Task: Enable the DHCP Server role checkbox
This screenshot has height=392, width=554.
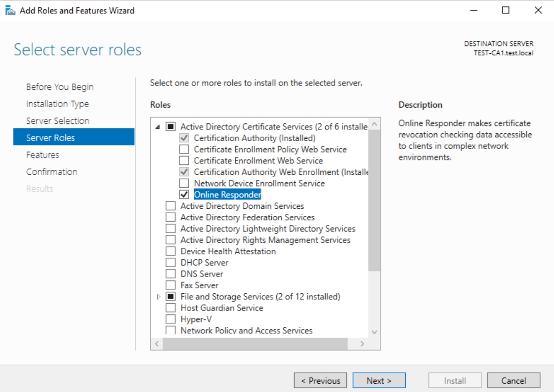Action: pos(170,262)
